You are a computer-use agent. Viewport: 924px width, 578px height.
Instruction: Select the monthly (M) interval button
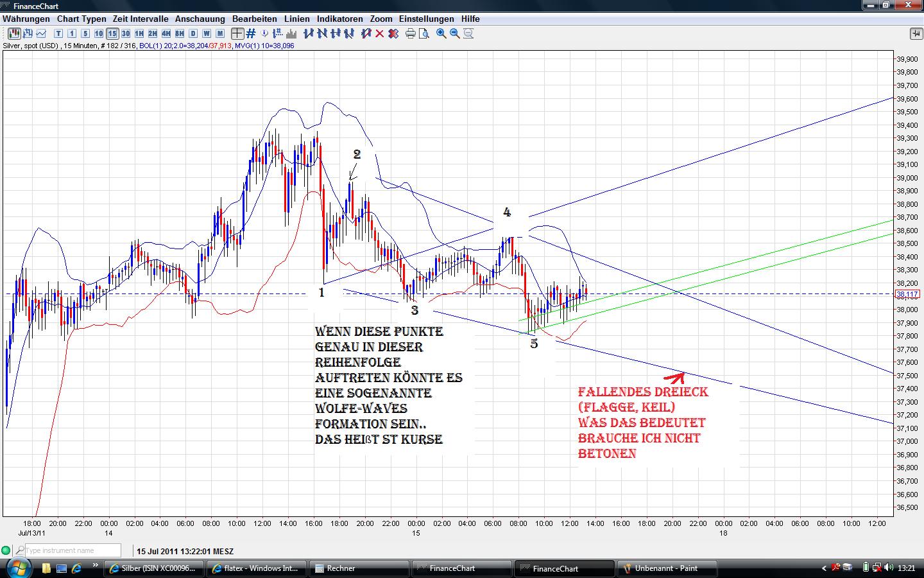220,33
